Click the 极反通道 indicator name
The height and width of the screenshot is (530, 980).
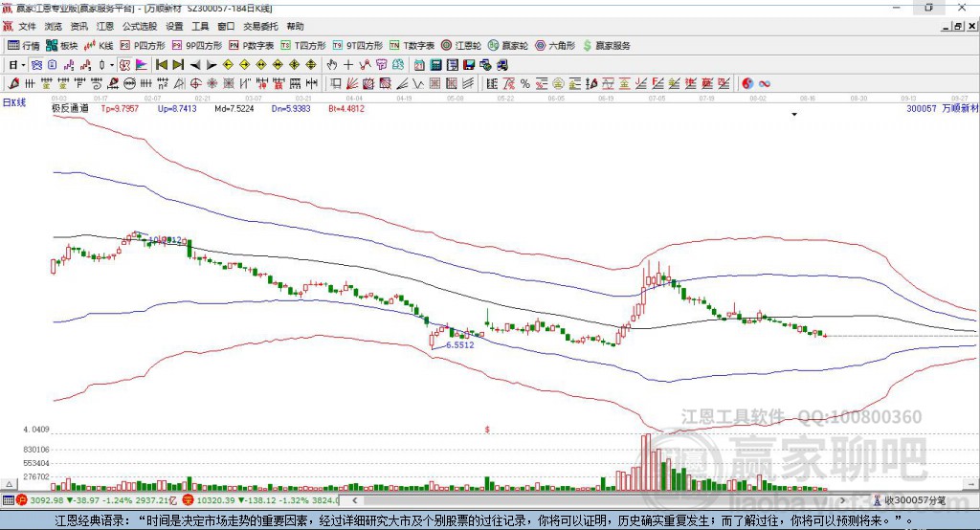[x=70, y=108]
